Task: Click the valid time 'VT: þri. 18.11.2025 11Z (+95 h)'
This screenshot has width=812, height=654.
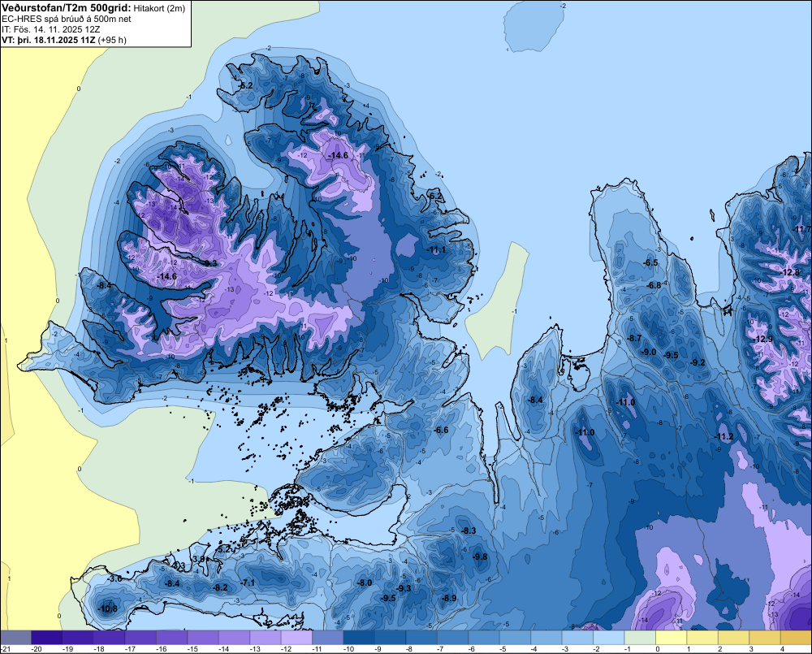Action: point(63,39)
